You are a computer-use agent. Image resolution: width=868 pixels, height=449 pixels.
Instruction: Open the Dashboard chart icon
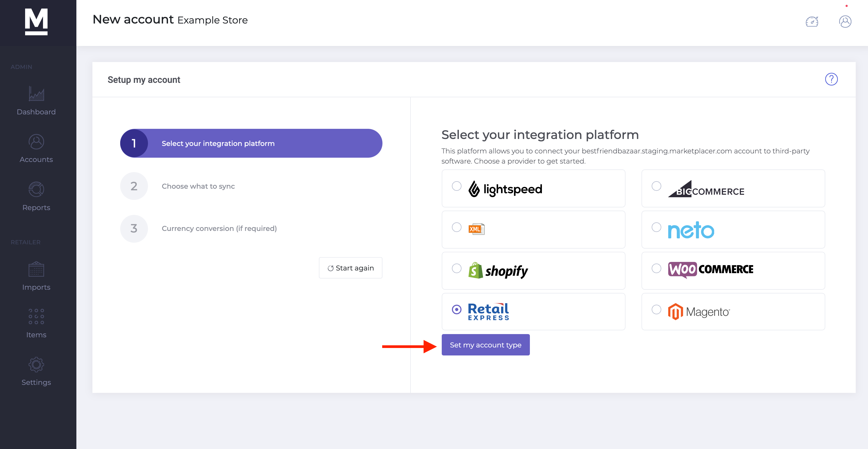(36, 94)
